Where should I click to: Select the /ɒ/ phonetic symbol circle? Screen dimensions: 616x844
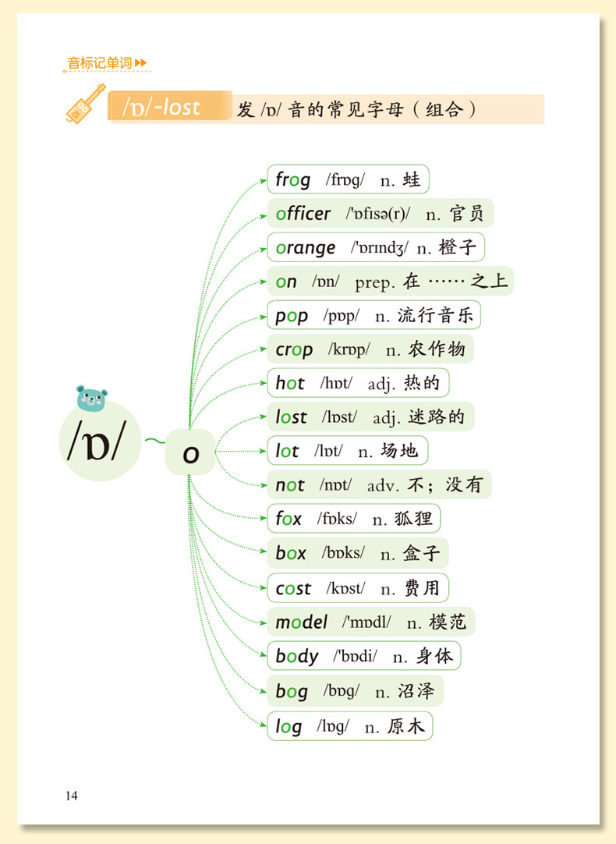[x=100, y=440]
